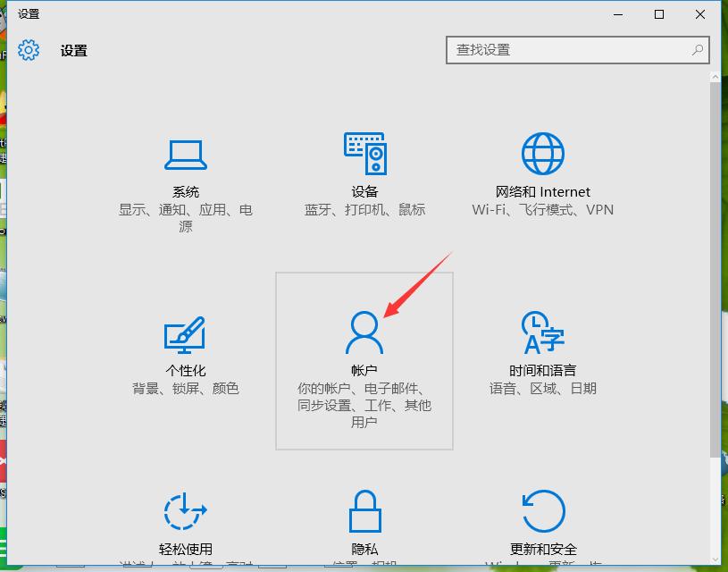Viewport: 728px width, 572px height.
Task: Open the 时间和语言 clock icon
Action: (543, 333)
